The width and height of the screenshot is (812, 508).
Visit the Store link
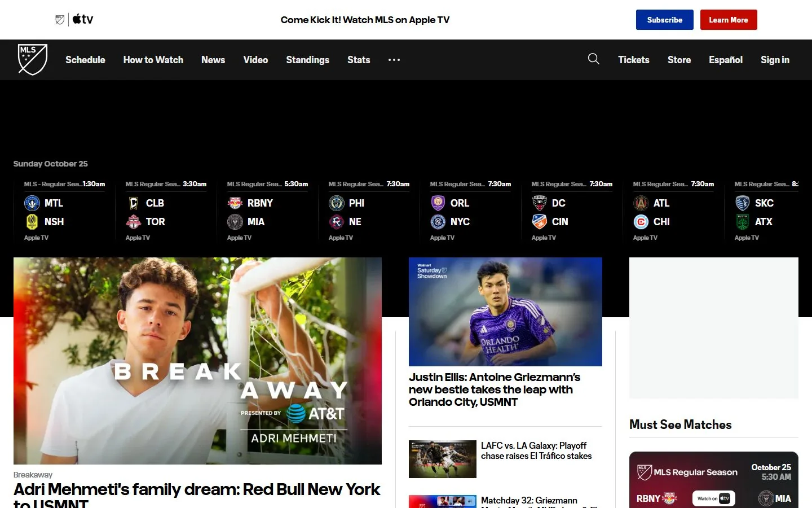(679, 60)
